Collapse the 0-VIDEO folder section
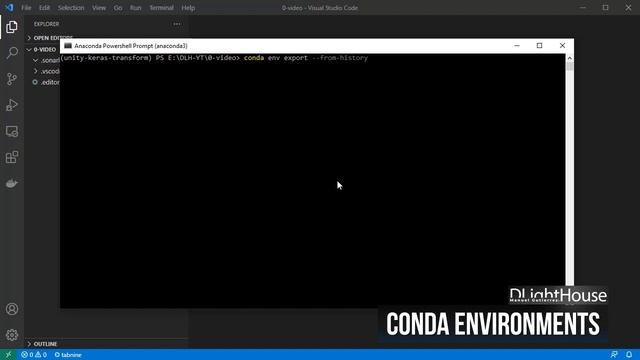The width and height of the screenshot is (640, 360). (42, 49)
